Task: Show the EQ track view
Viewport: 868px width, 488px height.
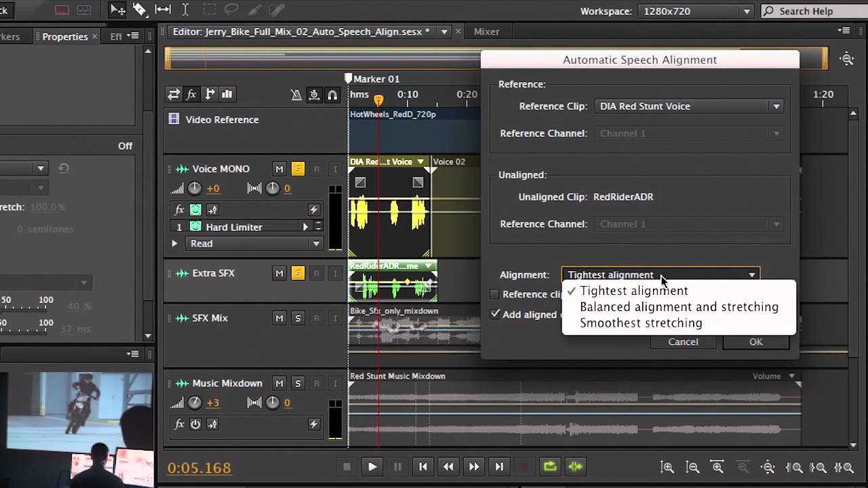Action: click(x=227, y=94)
